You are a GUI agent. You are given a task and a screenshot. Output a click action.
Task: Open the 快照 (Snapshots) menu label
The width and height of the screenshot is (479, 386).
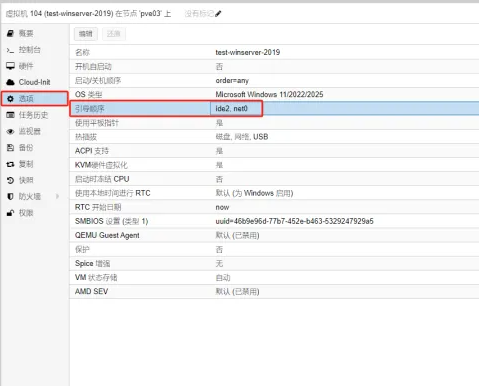coord(26,180)
